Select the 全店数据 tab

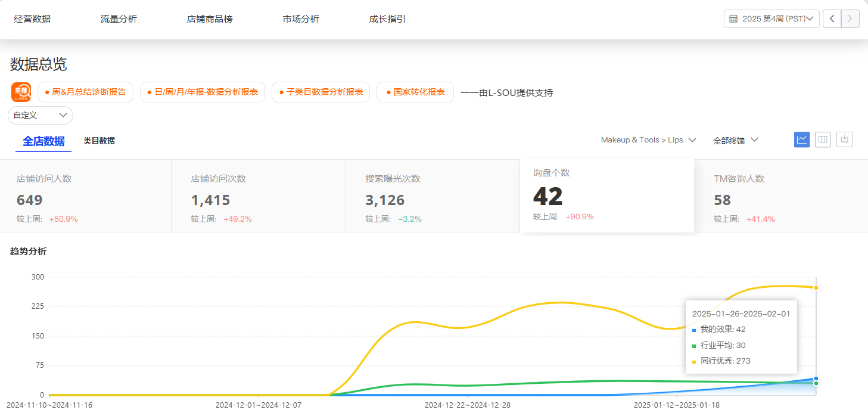coord(43,141)
